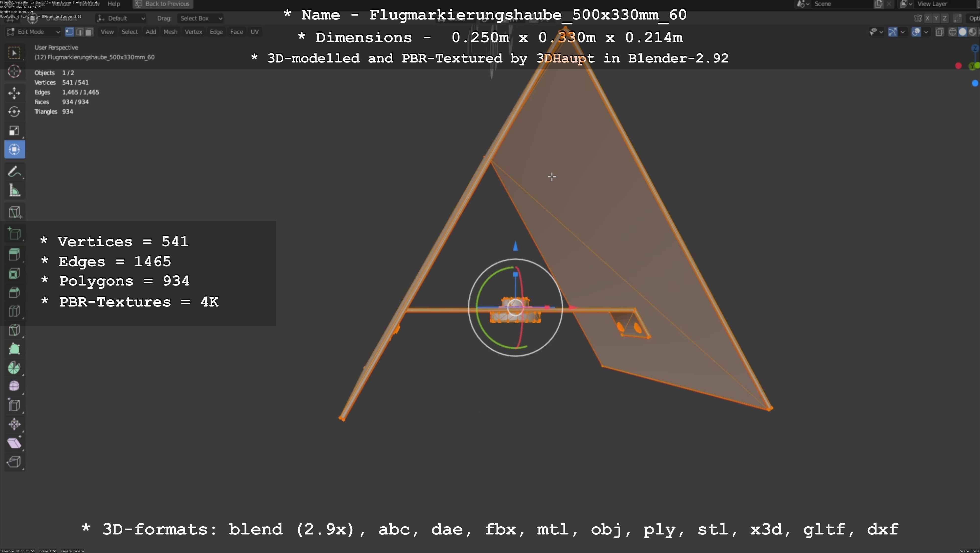Viewport: 980px width, 553px height.
Task: Open the Help menu
Action: [x=114, y=4]
